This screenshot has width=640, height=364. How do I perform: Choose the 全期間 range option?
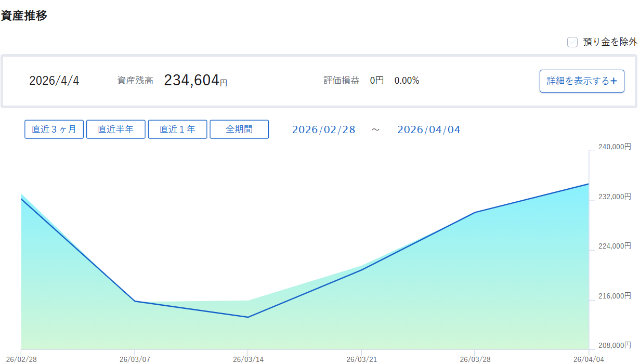239,129
